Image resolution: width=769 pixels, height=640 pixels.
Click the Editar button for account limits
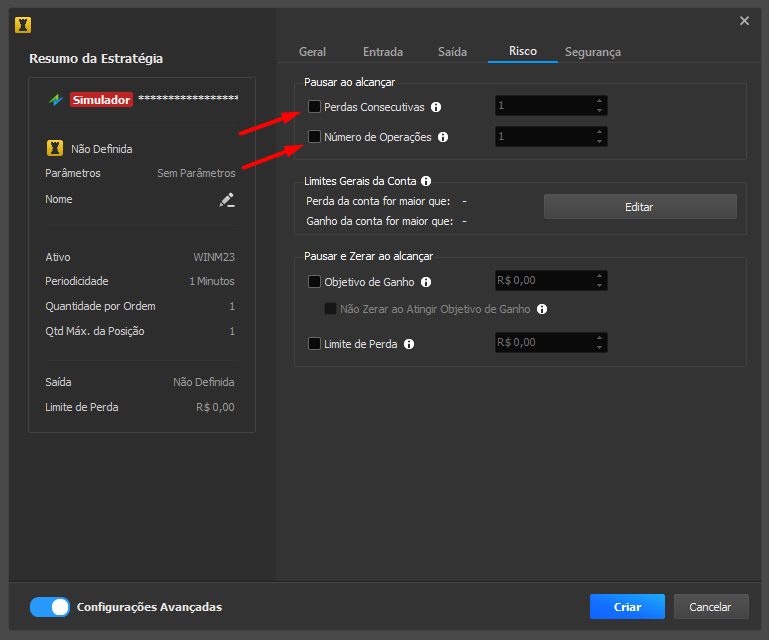[x=640, y=206]
